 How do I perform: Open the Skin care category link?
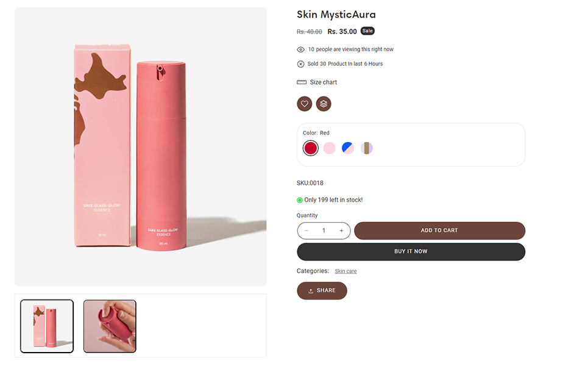pos(345,271)
